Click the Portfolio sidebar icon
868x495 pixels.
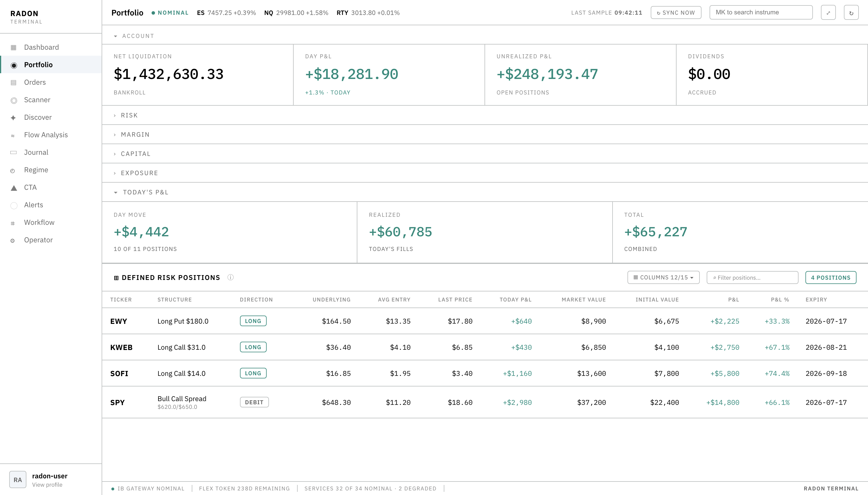13,65
